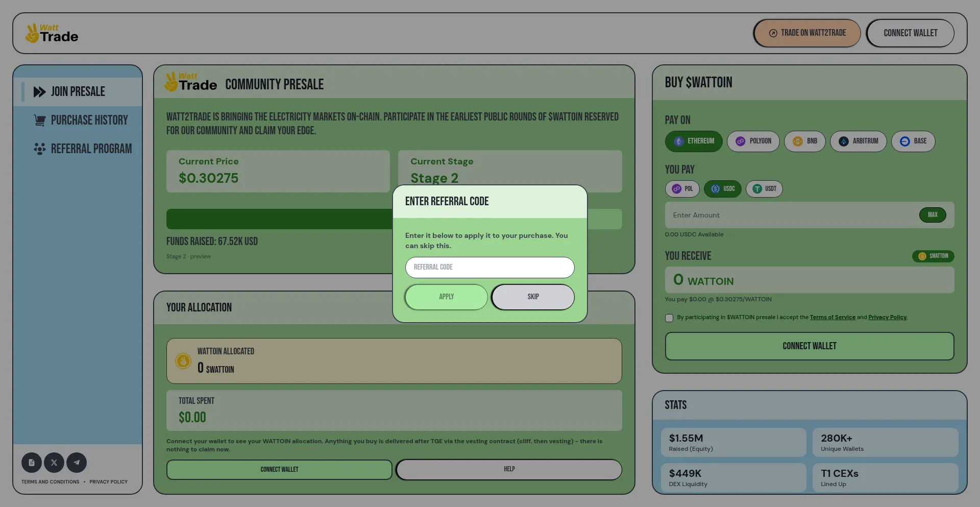Click the $WATTOIN token badge
Viewport: 980px width, 507px height.
tap(933, 256)
